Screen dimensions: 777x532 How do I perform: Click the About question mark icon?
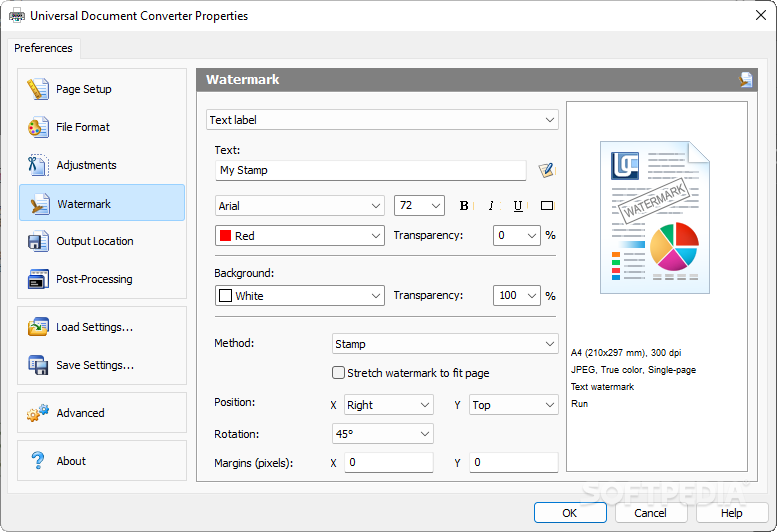tap(38, 461)
